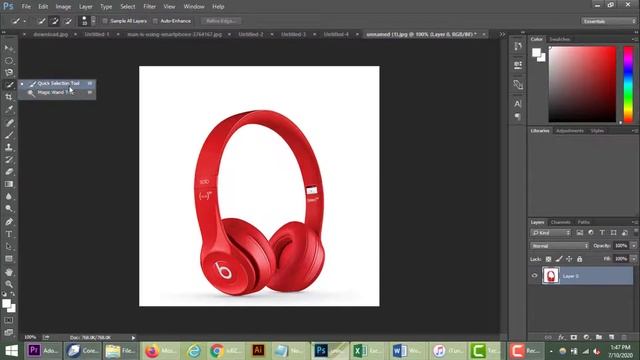Screen dimensions: 640x360
Task: Click the zoom percentage field in status bar
Action: coord(31,338)
